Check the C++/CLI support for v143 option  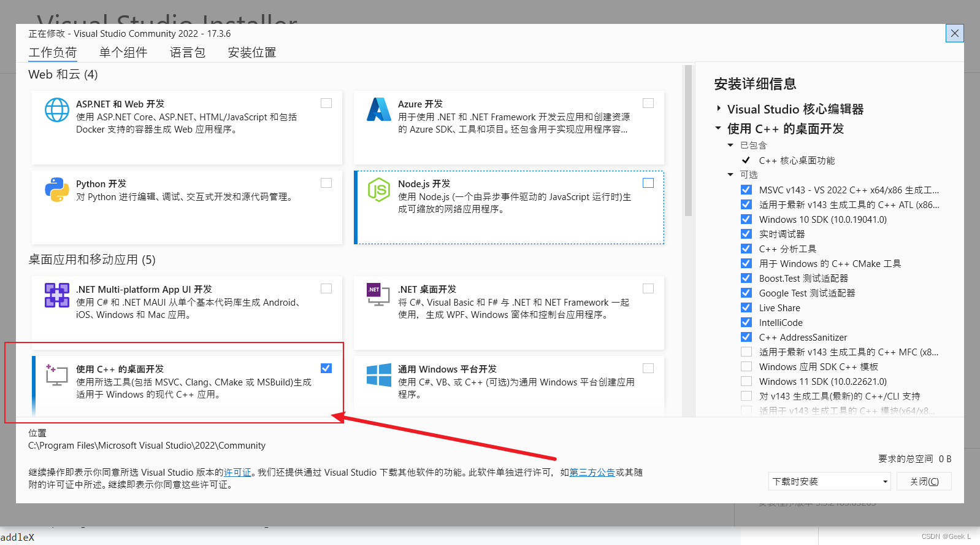pos(746,396)
